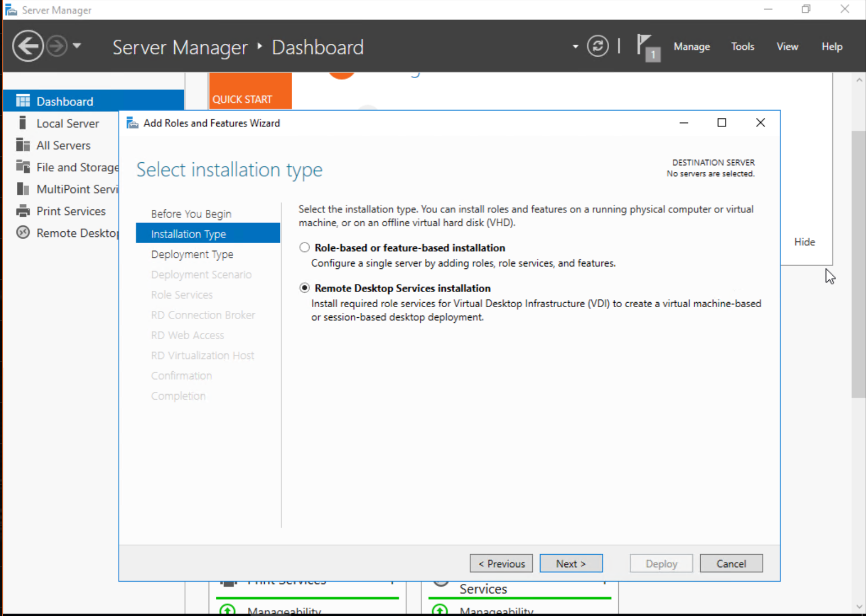Screen dimensions: 866x616
Task: Click the Server Manager back arrow icon
Action: click(x=28, y=46)
